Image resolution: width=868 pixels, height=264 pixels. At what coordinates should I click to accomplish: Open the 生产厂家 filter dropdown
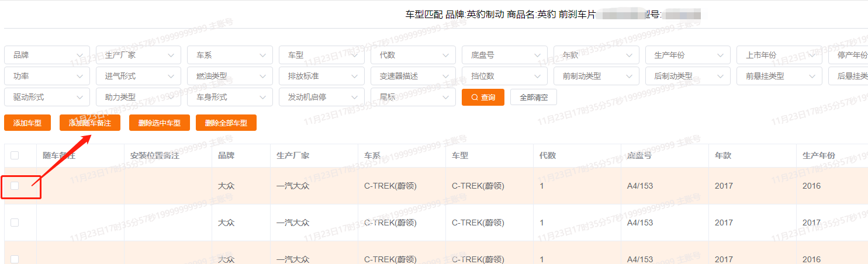click(x=139, y=55)
